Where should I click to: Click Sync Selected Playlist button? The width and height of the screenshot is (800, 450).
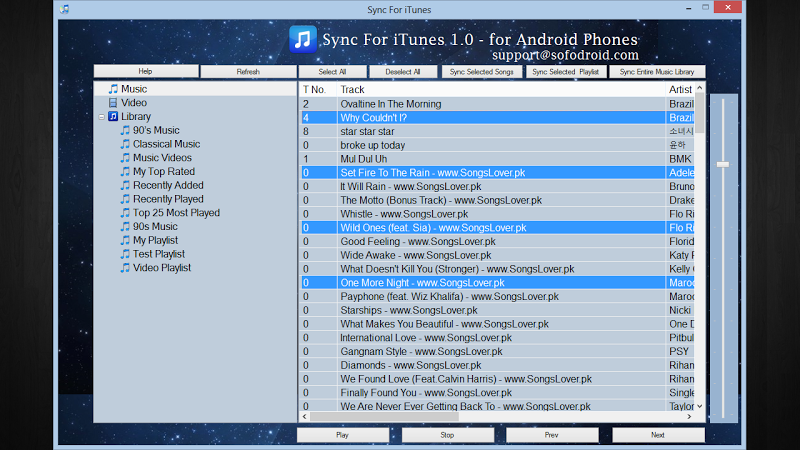[566, 71]
